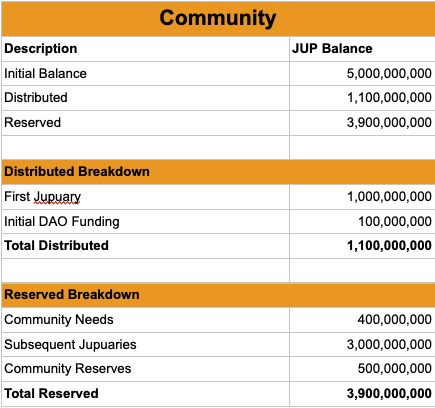The height and width of the screenshot is (408, 435).
Task: Click the 400,000,000 value cell
Action: (362, 320)
